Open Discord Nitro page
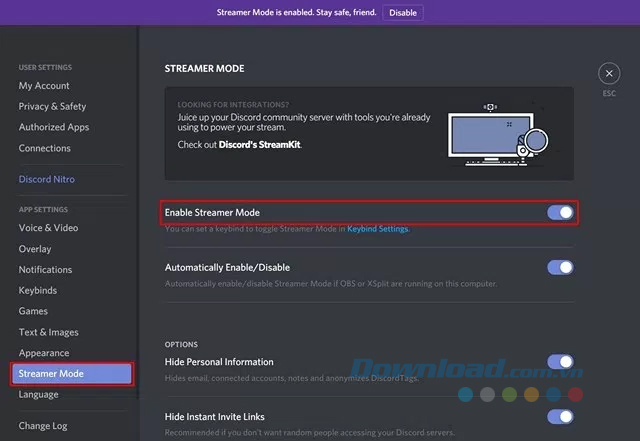 pos(47,179)
